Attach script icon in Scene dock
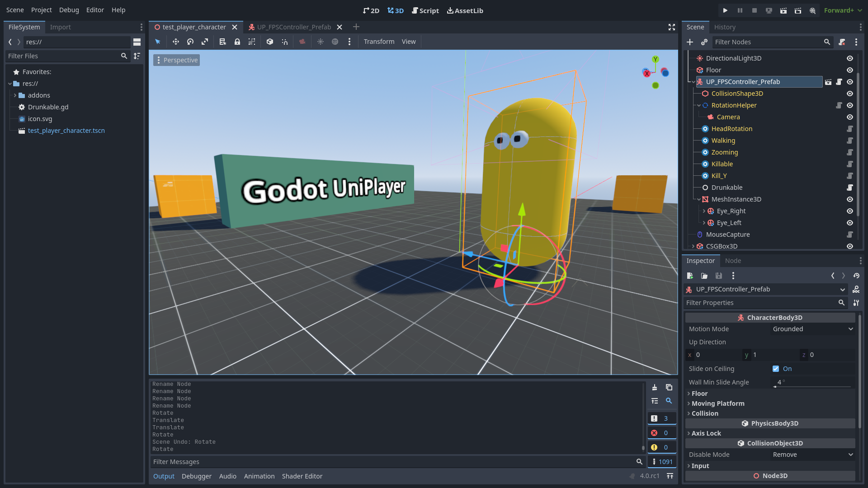This screenshot has width=868, height=488. 842,42
